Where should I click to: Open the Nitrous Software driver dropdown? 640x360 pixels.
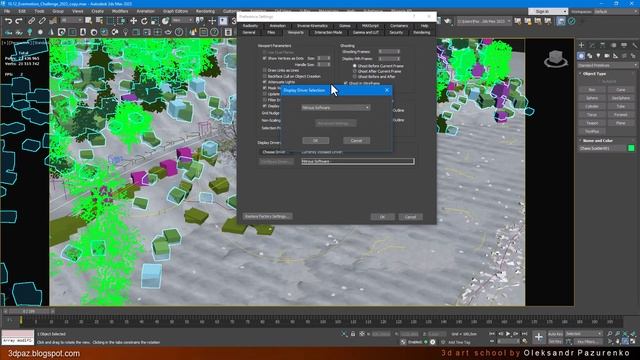[x=336, y=108]
